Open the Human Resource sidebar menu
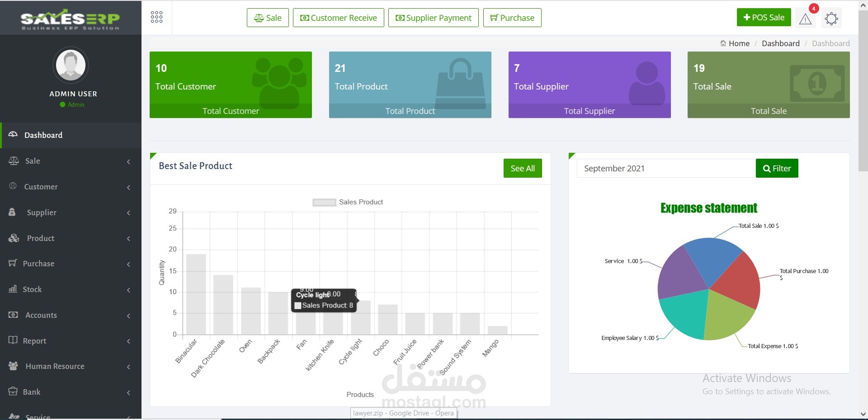 click(x=54, y=366)
